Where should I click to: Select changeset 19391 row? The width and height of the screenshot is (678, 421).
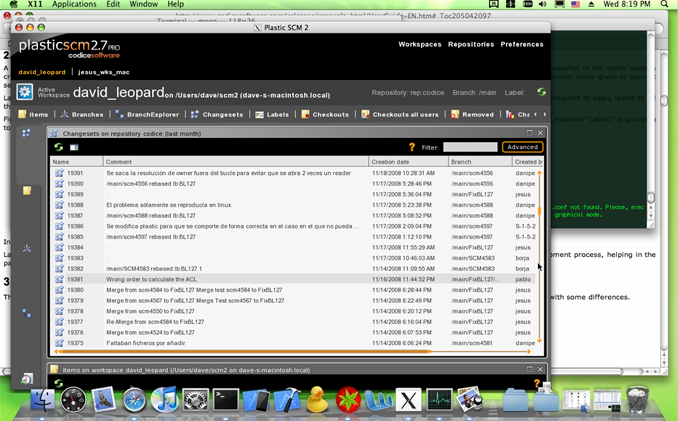click(294, 173)
